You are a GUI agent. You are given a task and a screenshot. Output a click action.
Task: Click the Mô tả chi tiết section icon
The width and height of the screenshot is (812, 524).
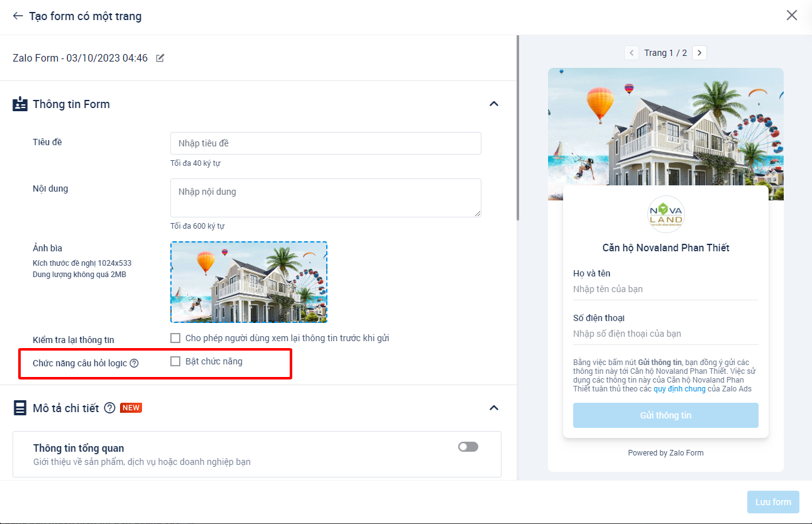point(19,408)
